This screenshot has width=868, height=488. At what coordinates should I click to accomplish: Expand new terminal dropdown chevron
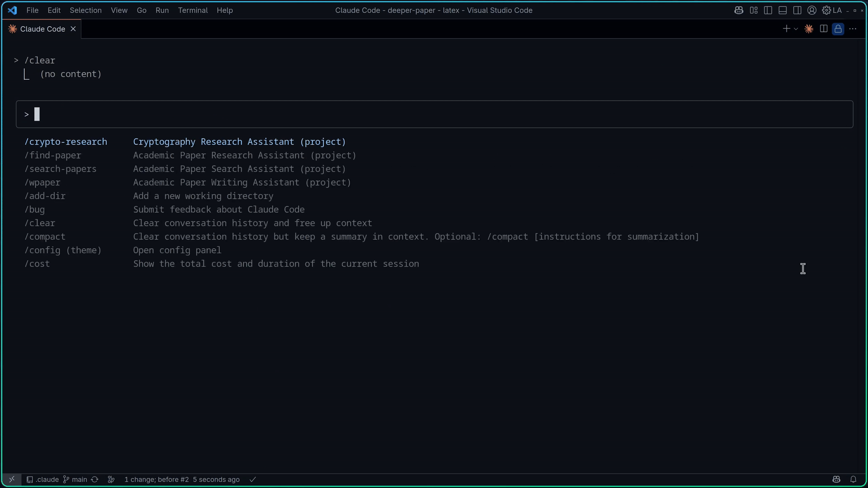[796, 29]
